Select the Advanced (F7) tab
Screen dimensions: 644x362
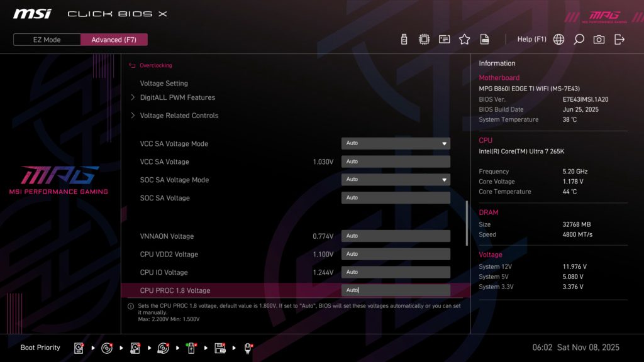(114, 39)
